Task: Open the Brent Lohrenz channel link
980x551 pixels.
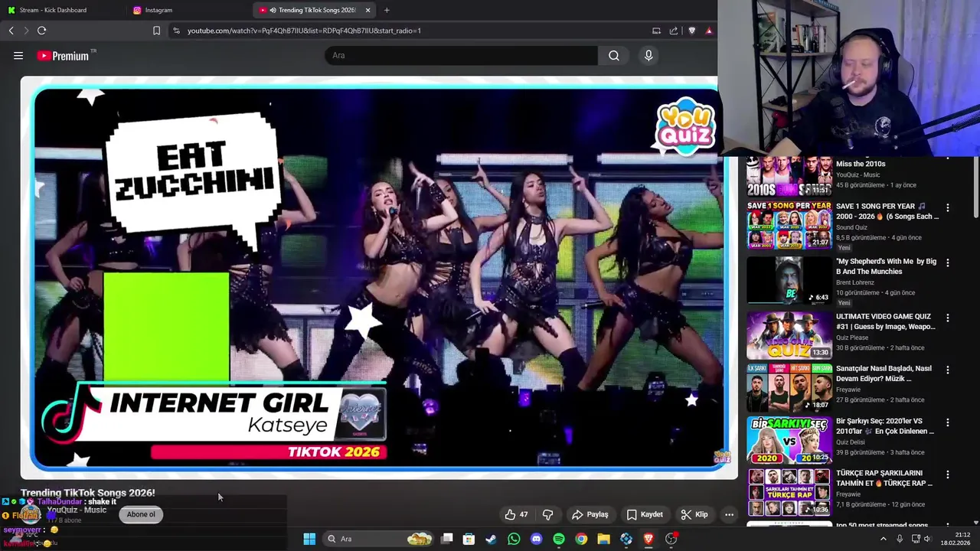Action: pos(855,282)
